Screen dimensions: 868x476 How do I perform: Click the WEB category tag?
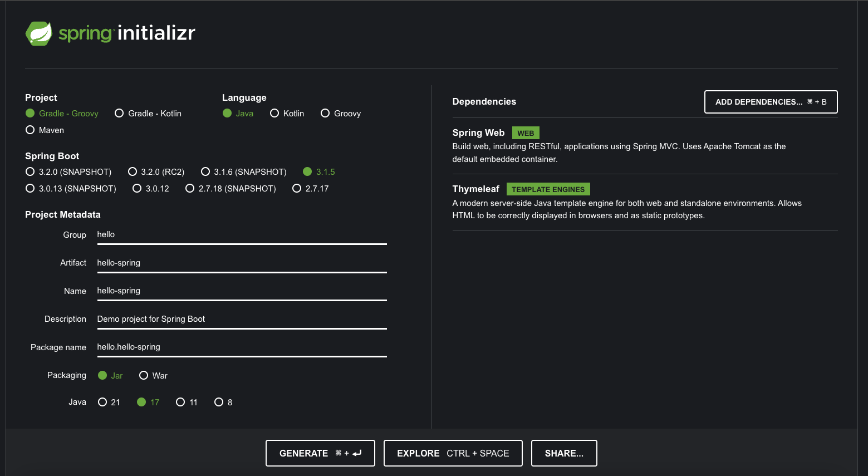click(526, 133)
